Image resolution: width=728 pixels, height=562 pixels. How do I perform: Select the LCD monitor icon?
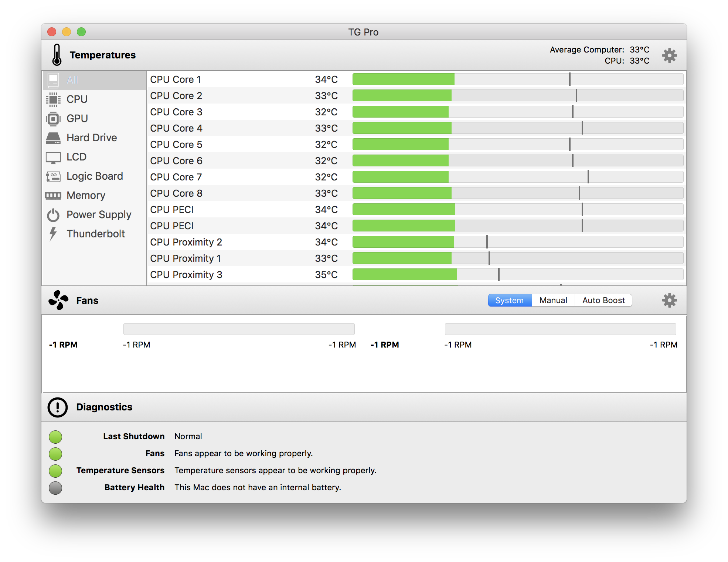[x=53, y=158]
